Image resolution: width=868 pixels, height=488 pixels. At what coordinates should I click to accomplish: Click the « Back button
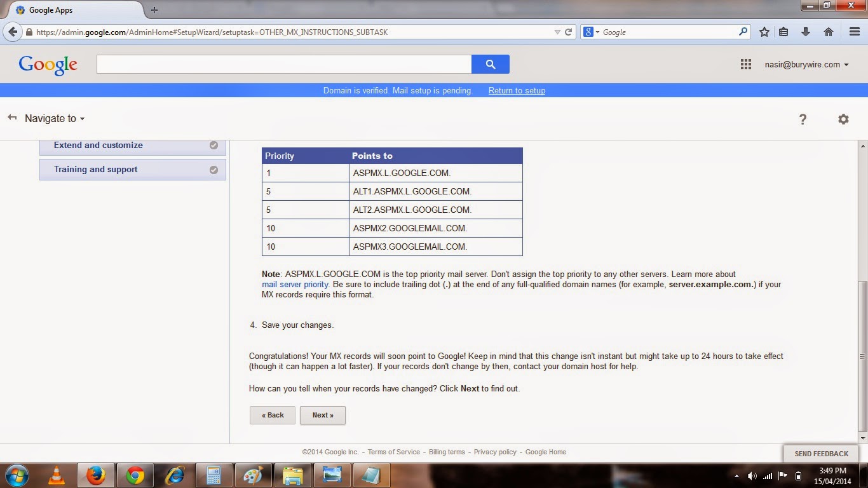tap(273, 415)
